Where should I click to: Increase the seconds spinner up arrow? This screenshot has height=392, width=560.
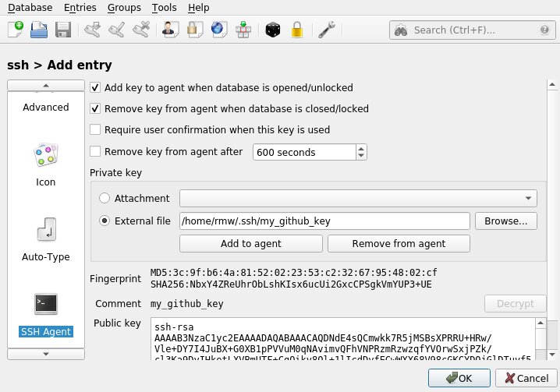pyautogui.click(x=361, y=149)
